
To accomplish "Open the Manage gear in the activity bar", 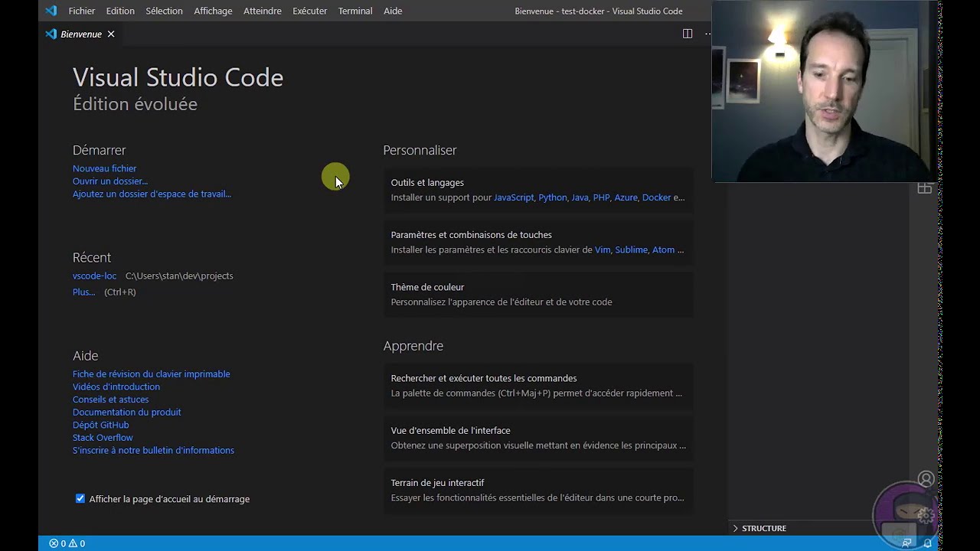I will point(926,515).
